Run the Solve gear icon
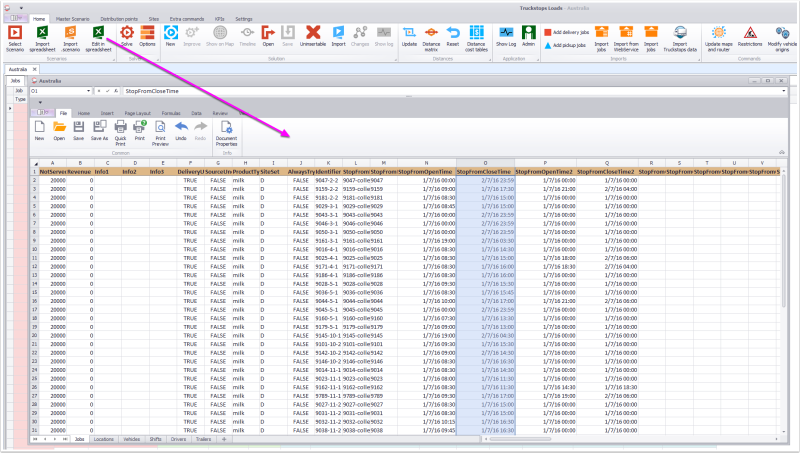The width and height of the screenshot is (800, 453). pos(127,33)
